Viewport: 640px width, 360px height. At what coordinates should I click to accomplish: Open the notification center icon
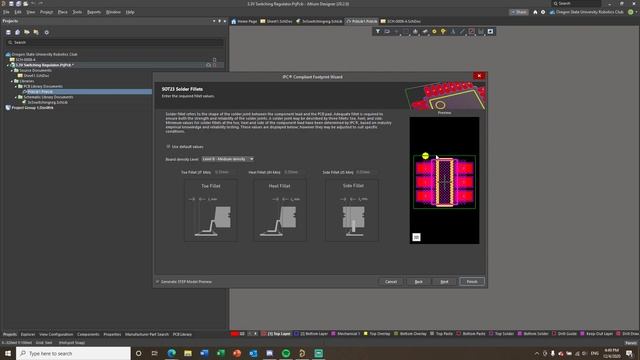pos(629,353)
